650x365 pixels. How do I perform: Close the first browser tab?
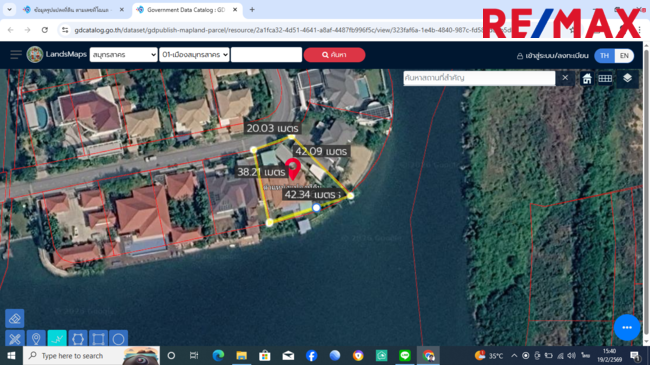pyautogui.click(x=121, y=10)
